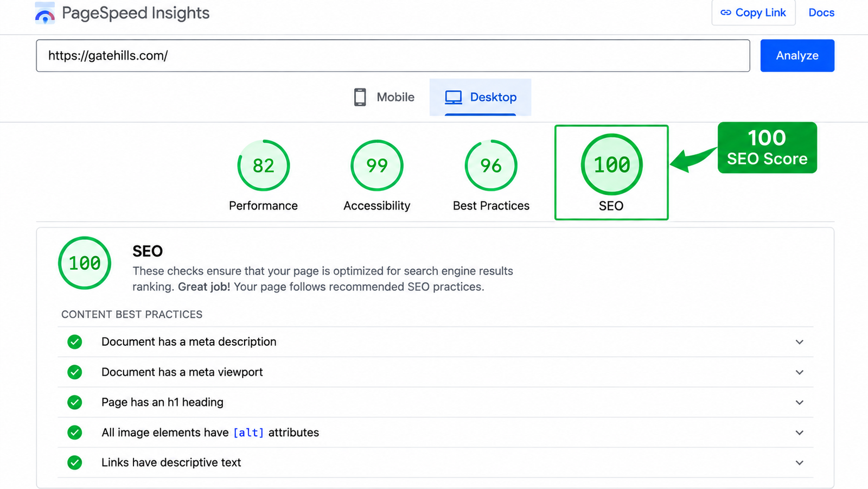This screenshot has height=489, width=868.
Task: Click the green check beside h1 heading
Action: [x=75, y=402]
